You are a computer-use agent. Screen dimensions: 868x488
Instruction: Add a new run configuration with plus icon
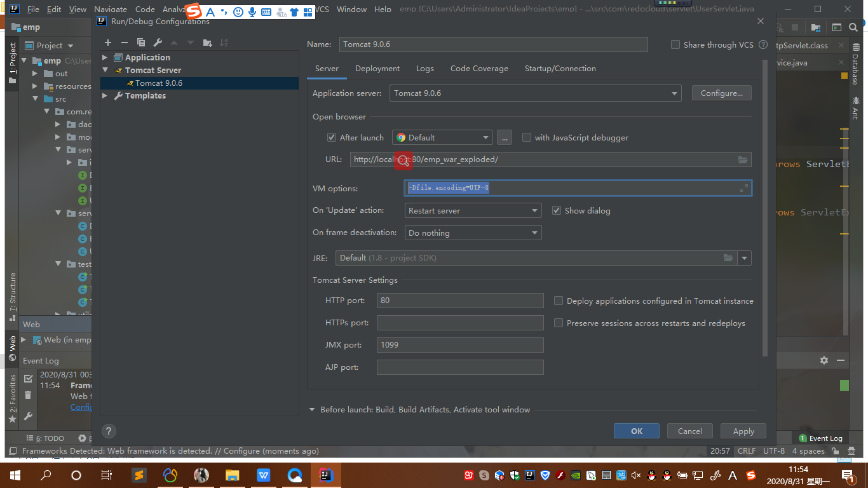click(x=108, y=43)
